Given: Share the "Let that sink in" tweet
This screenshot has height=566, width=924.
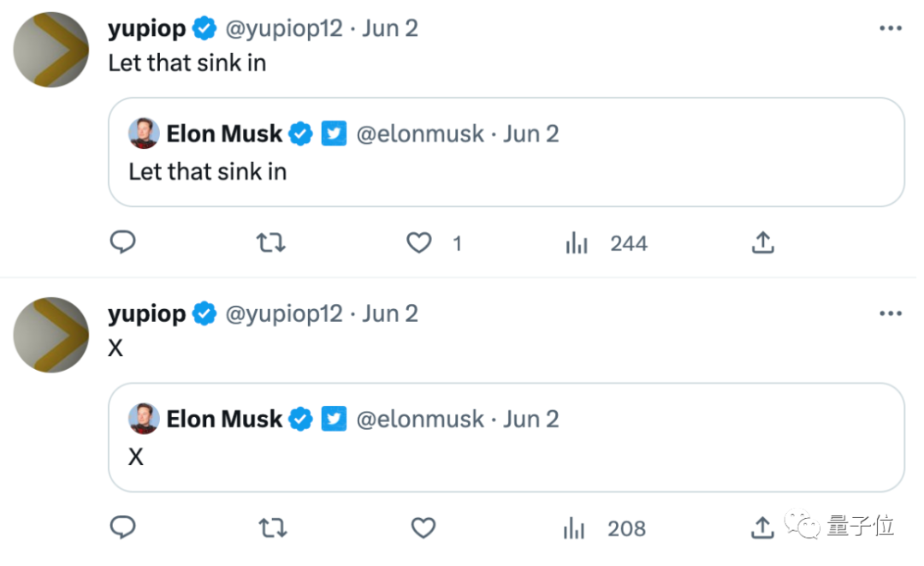Looking at the screenshot, I should (762, 243).
